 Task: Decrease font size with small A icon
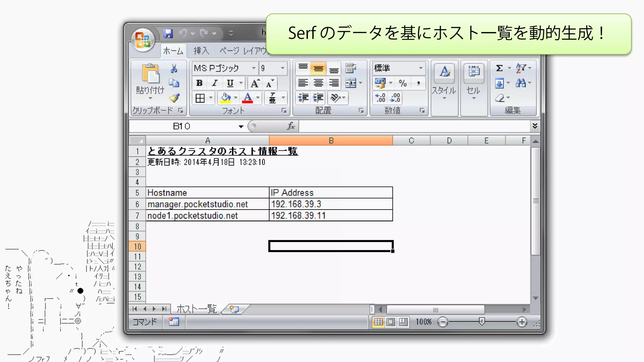pos(270,83)
